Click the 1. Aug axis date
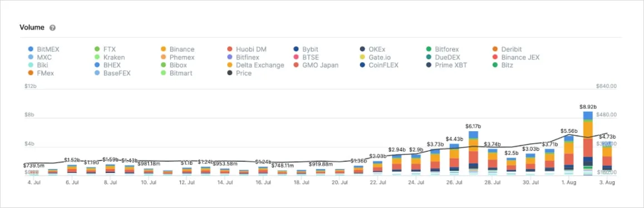644x208 pixels. (569, 183)
